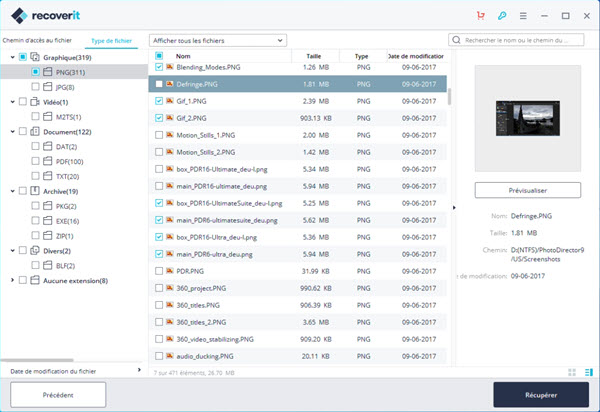Focus the Rechercher search field
Viewport: 600px width, 412px height.
point(516,40)
